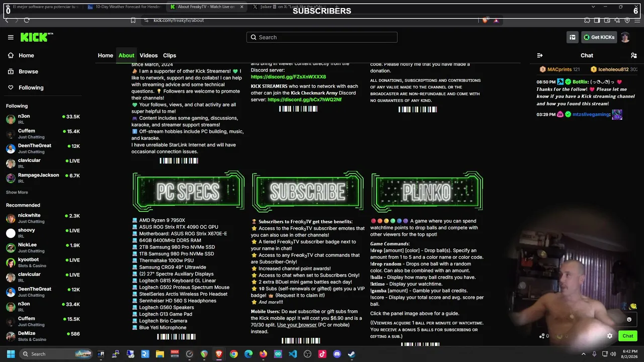Click BotRix username in chat

pos(581,82)
